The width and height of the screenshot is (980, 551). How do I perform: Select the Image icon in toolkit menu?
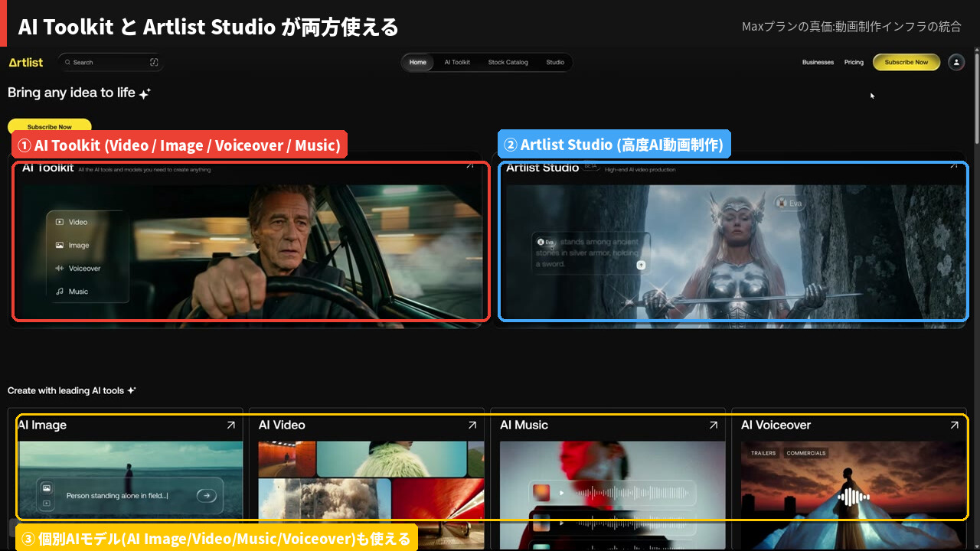pos(60,245)
